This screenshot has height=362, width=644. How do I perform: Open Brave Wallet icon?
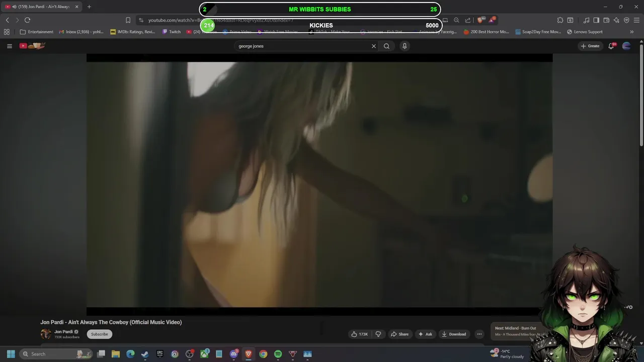(x=606, y=20)
